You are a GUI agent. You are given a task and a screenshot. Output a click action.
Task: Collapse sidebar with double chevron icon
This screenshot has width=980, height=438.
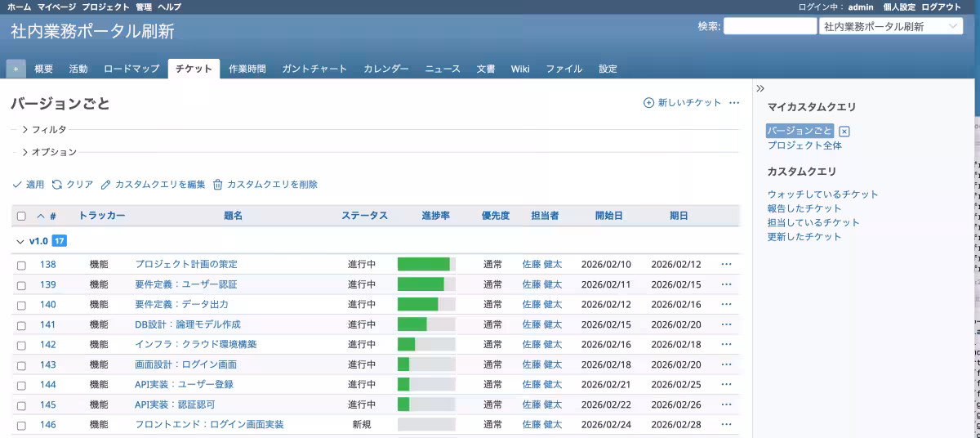760,88
